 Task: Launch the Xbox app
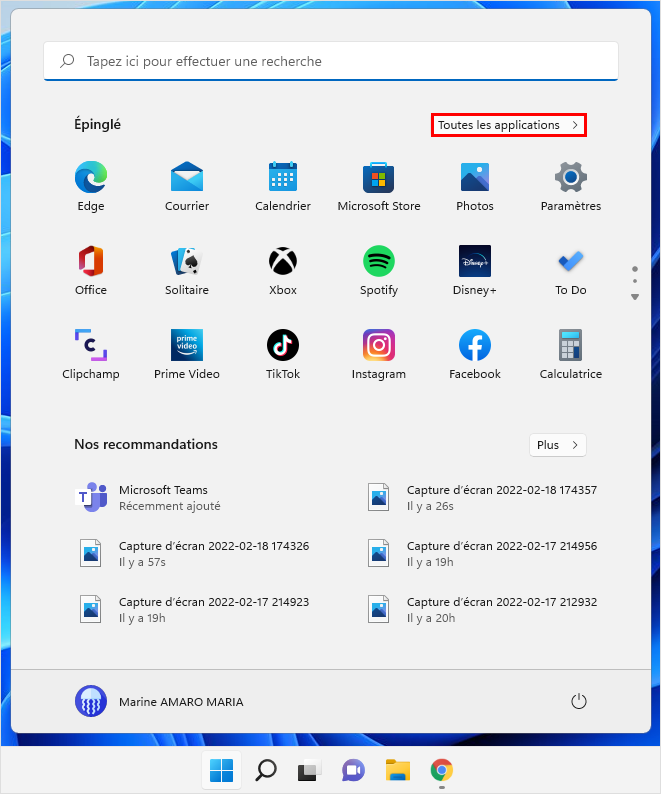pyautogui.click(x=283, y=270)
